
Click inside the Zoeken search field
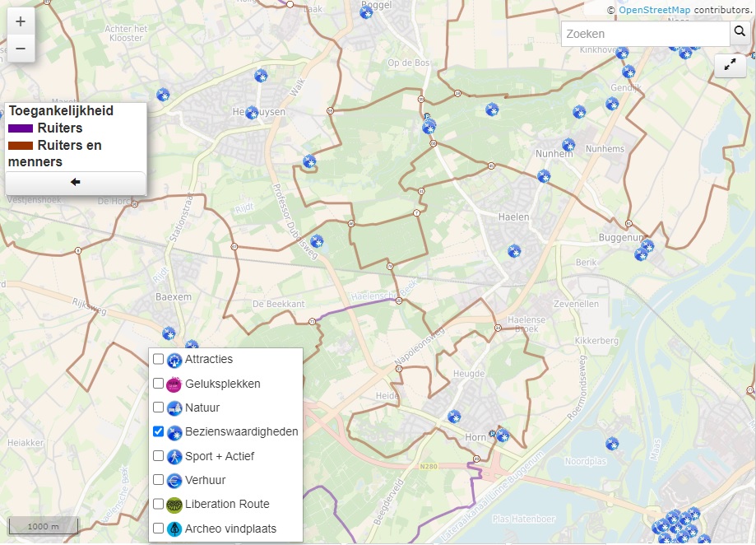pos(642,34)
